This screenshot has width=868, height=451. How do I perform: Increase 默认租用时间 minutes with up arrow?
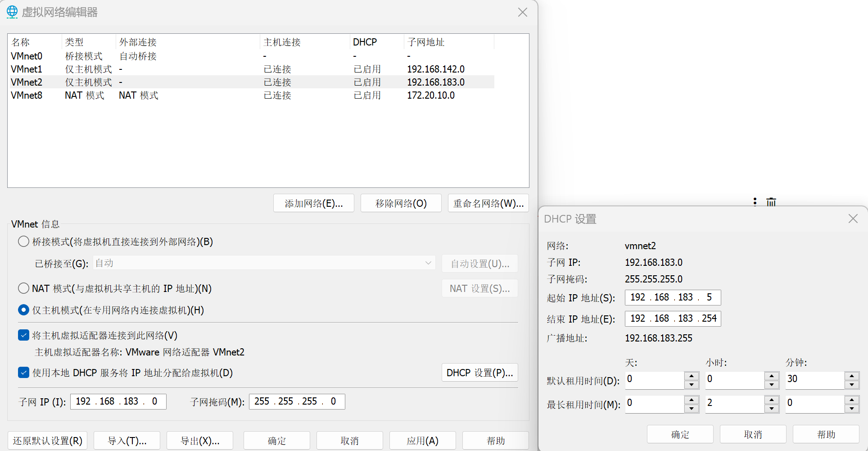pyautogui.click(x=852, y=376)
